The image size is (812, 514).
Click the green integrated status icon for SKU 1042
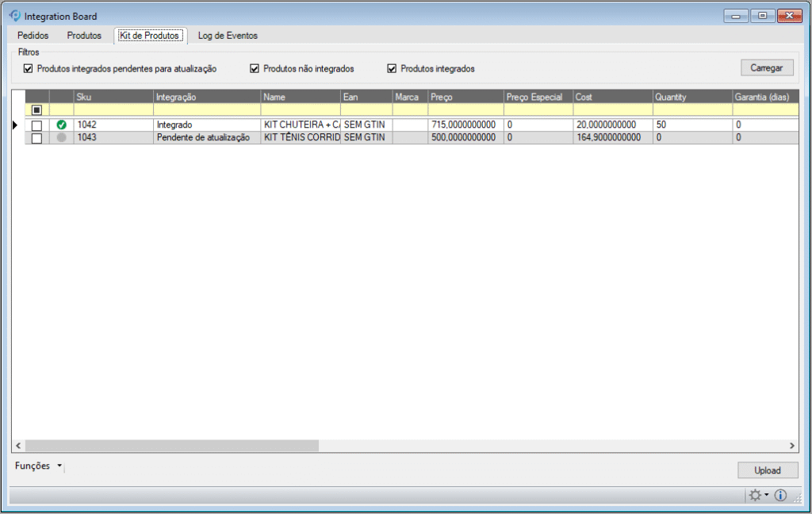pyautogui.click(x=62, y=125)
